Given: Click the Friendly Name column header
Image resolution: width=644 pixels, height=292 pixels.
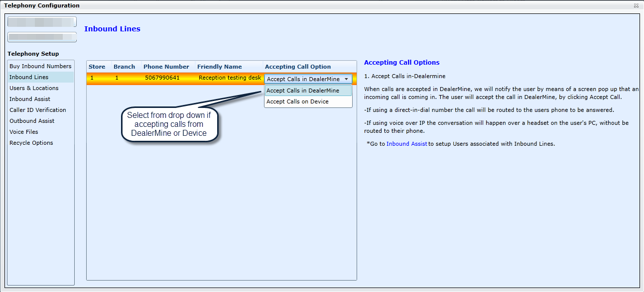Looking at the screenshot, I should [220, 67].
